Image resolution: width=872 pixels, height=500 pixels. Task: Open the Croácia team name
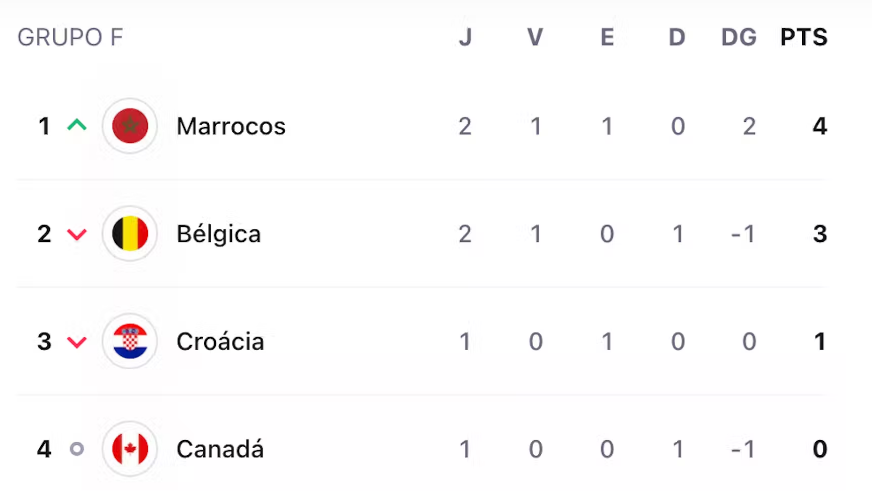(x=220, y=341)
